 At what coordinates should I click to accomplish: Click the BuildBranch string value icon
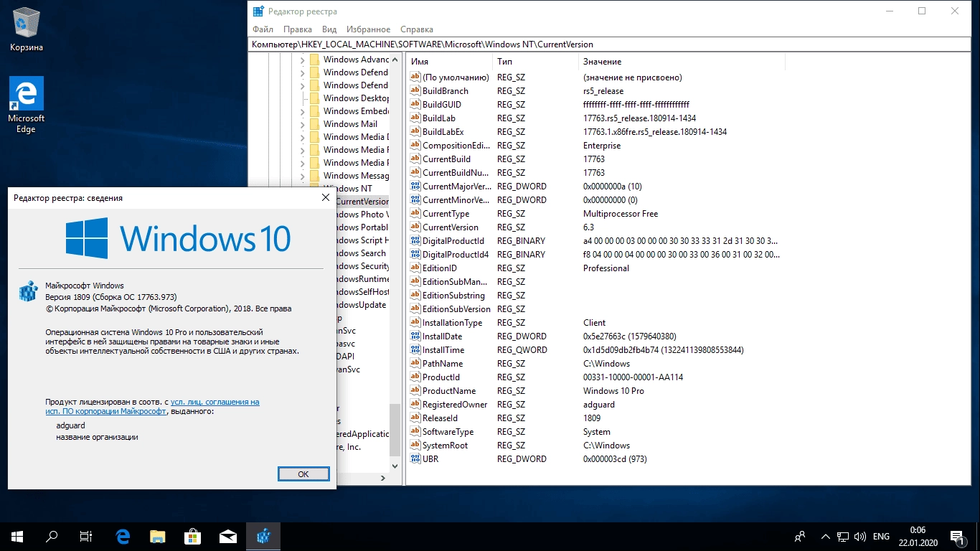tap(415, 91)
